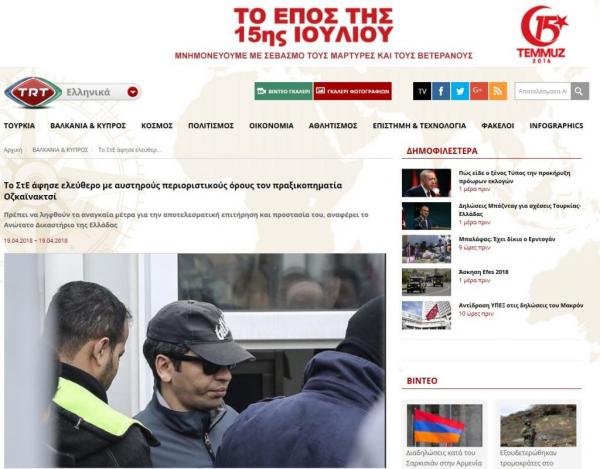Open the Twitter icon
Image resolution: width=600 pixels, height=469 pixels.
click(460, 91)
